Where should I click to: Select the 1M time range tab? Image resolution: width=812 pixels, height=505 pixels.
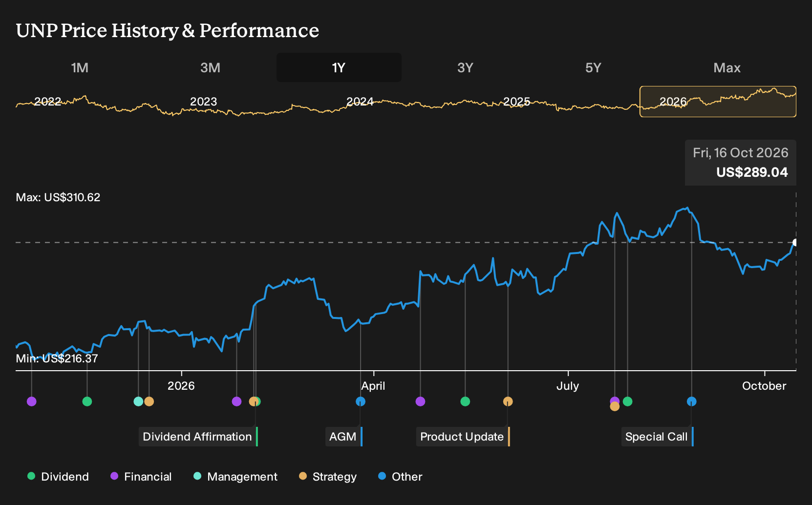coord(80,67)
